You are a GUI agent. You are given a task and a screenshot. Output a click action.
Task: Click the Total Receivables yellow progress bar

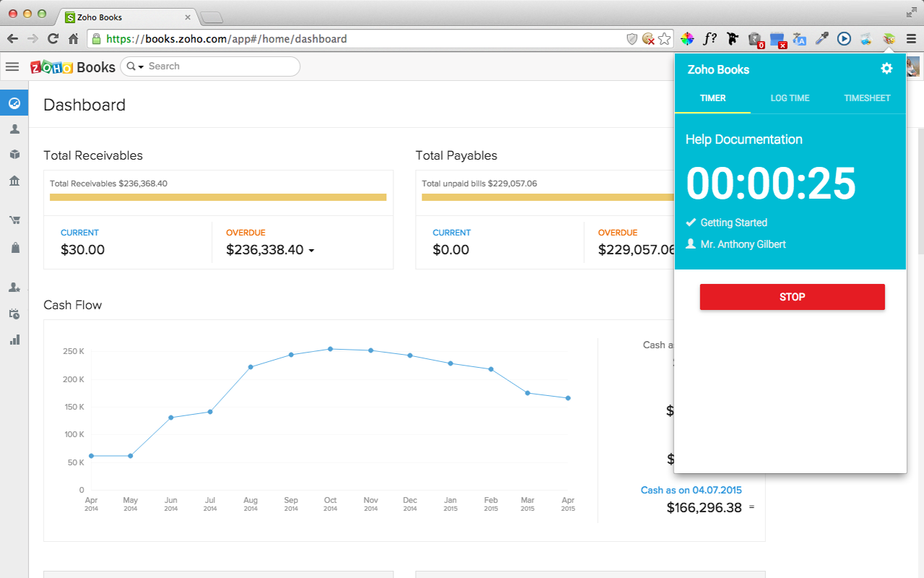218,197
